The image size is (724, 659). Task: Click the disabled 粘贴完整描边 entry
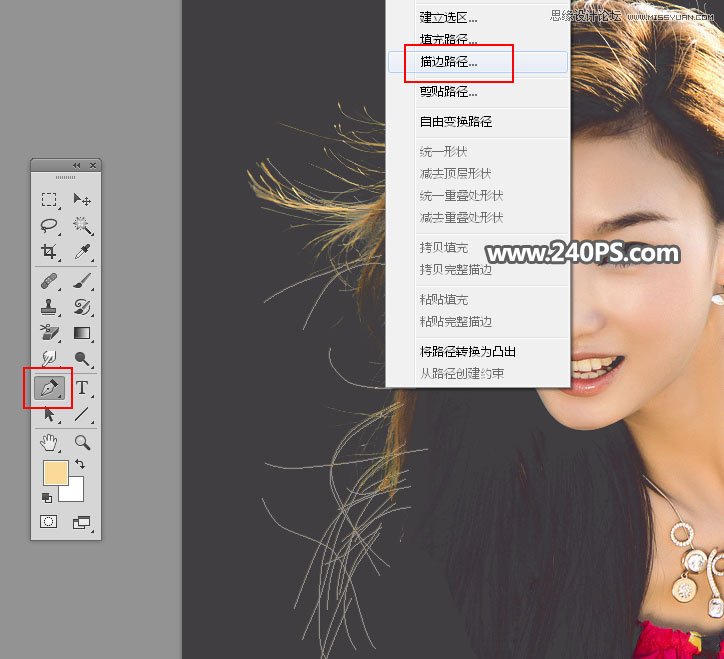point(478,322)
